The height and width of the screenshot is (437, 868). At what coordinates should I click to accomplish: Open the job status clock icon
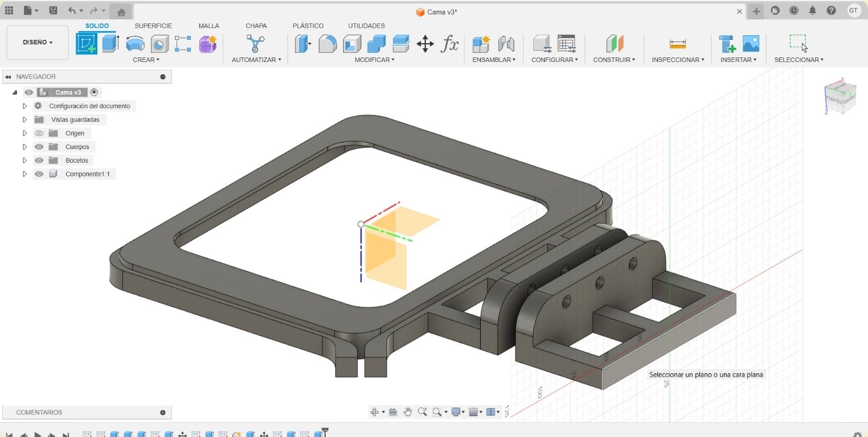pos(794,10)
